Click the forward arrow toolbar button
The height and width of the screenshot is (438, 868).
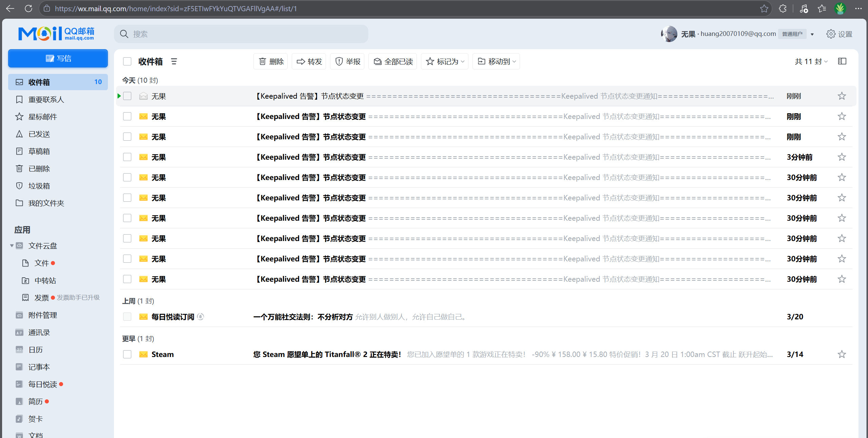click(x=309, y=61)
